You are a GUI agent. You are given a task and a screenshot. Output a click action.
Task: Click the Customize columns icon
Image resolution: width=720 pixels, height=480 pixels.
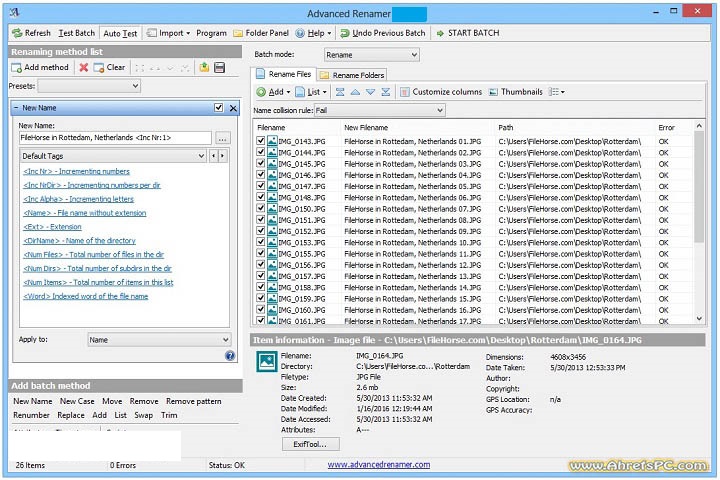(405, 92)
